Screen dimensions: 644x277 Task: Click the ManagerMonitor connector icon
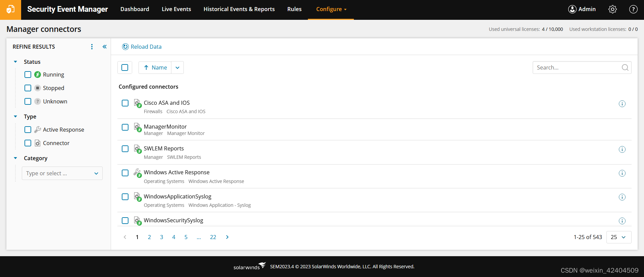(138, 127)
